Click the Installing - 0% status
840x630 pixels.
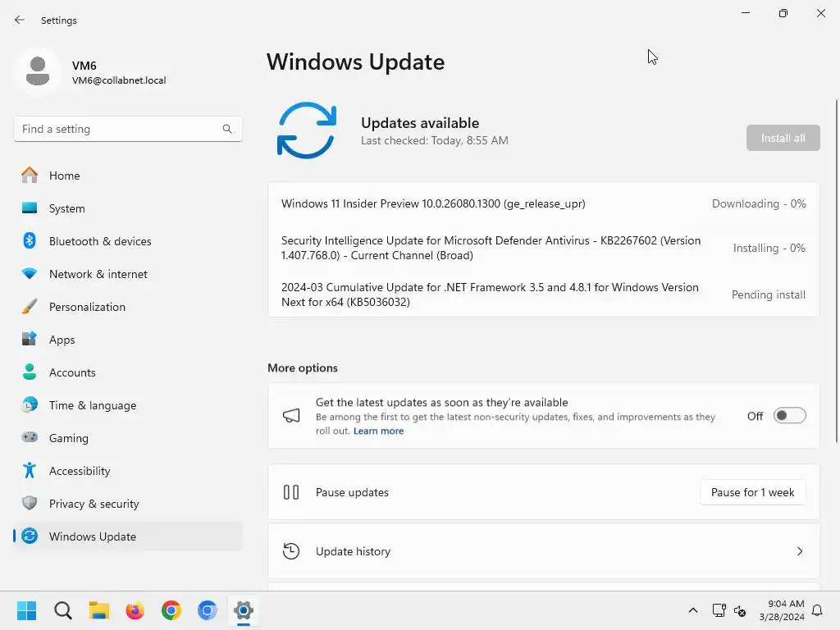pyautogui.click(x=769, y=248)
